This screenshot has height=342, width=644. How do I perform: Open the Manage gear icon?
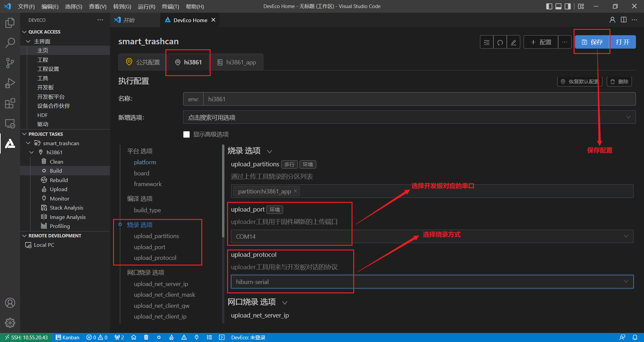(10, 323)
